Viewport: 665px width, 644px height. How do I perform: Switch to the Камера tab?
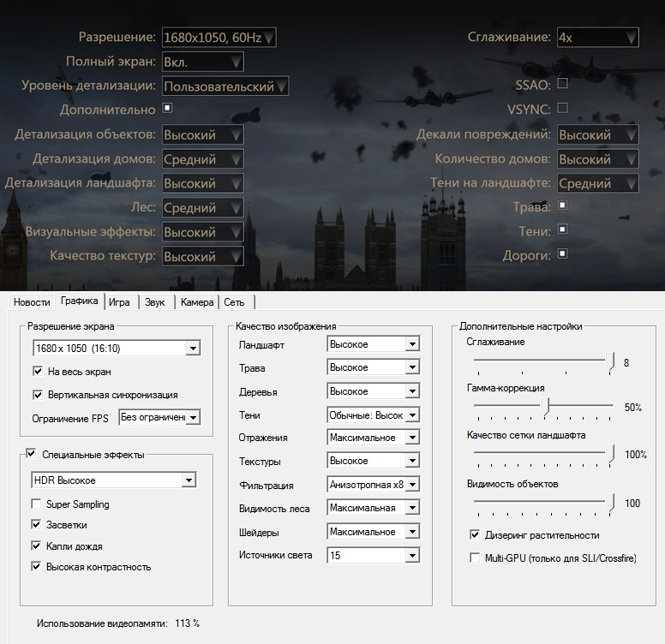(x=197, y=302)
